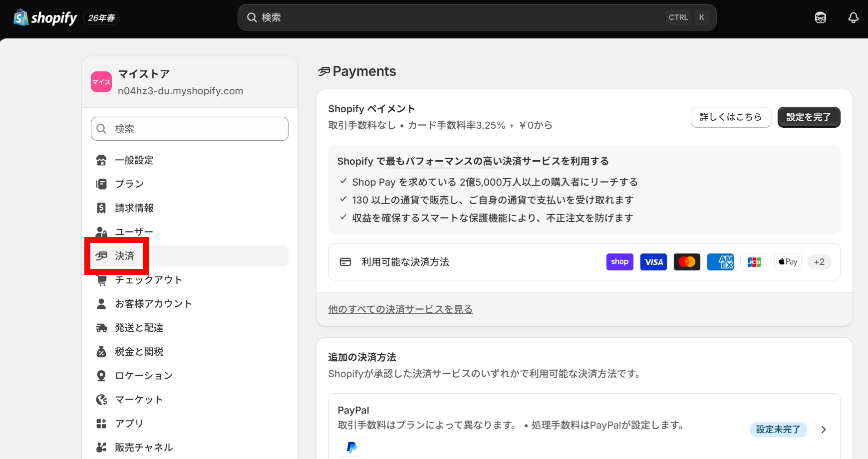Click the n04hz3-du.myshopify.com store address

[x=180, y=91]
